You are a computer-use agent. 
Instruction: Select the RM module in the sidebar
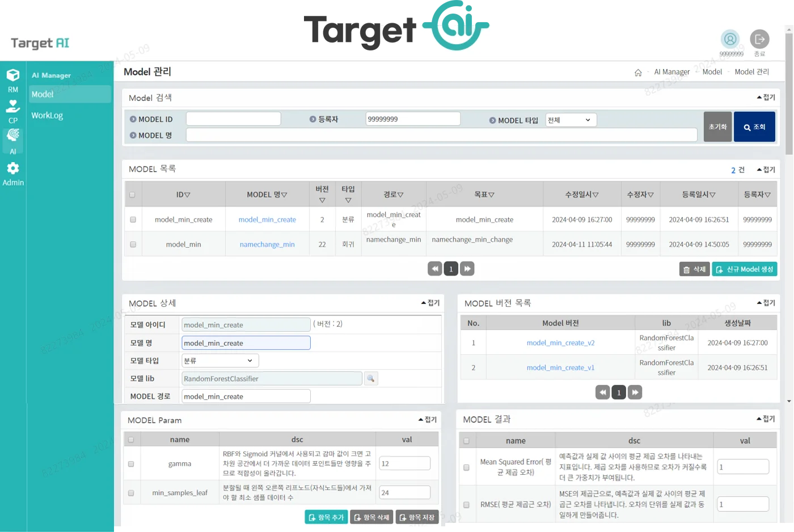[x=12, y=81]
